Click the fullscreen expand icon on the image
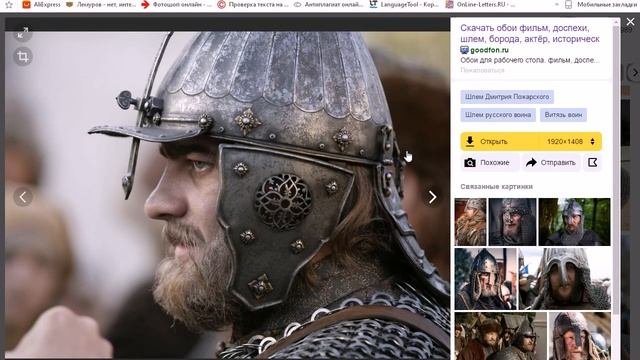This screenshot has width=640, height=360. [x=23, y=33]
